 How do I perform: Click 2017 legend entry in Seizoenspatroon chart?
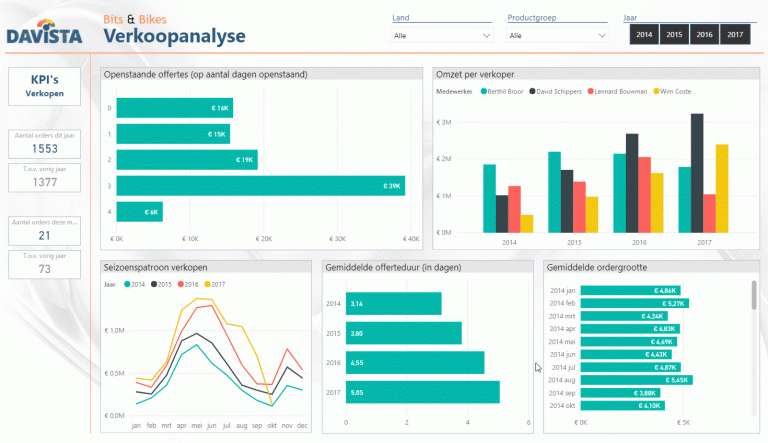(x=215, y=284)
